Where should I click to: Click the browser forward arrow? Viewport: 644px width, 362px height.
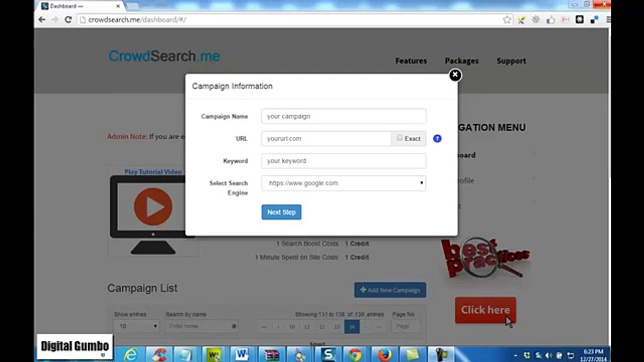pyautogui.click(x=55, y=20)
